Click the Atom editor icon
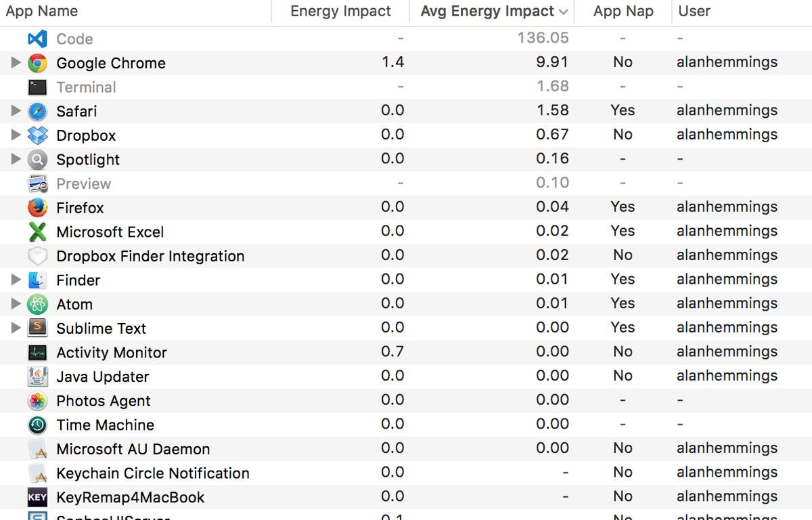 (37, 305)
